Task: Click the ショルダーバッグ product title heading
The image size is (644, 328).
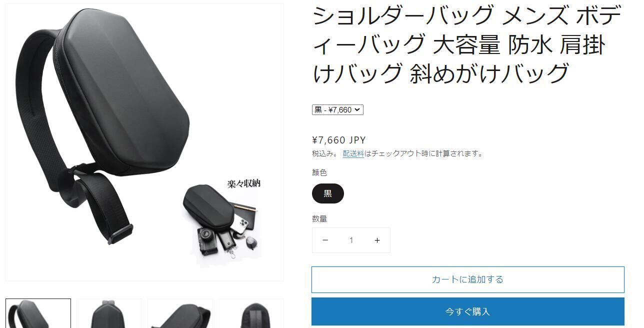Action: pyautogui.click(x=467, y=44)
